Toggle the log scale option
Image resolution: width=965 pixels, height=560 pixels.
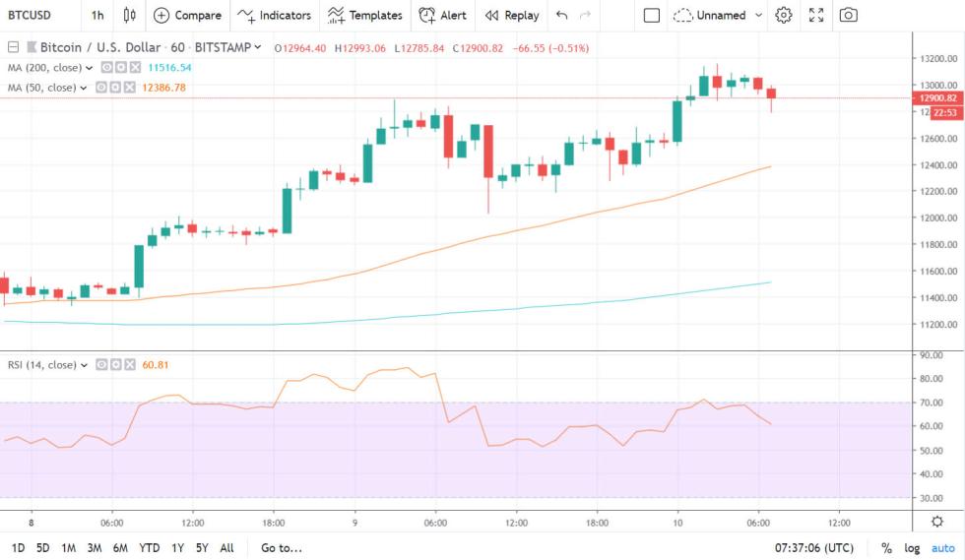point(912,548)
